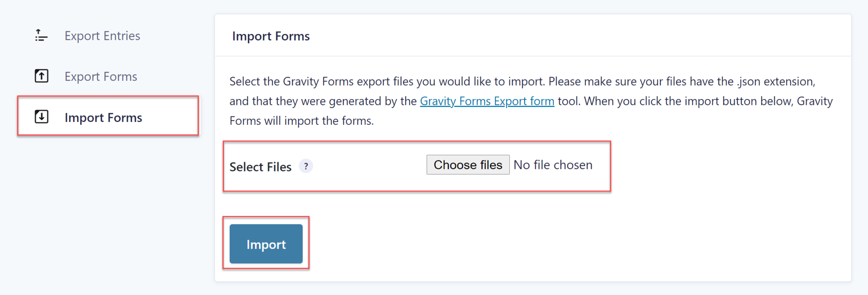Select the Import Forms navigation item
Image resolution: width=868 pixels, height=295 pixels.
pyautogui.click(x=103, y=117)
